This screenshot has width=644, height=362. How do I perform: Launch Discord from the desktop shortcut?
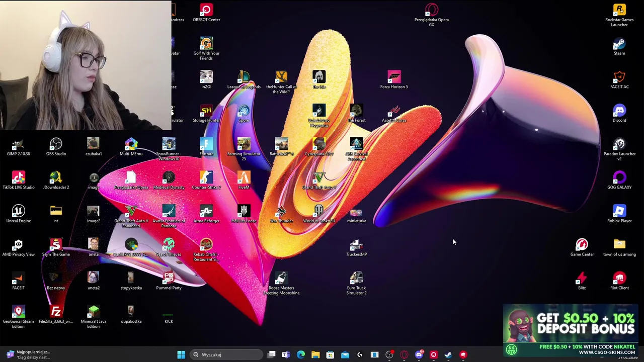[x=619, y=114]
